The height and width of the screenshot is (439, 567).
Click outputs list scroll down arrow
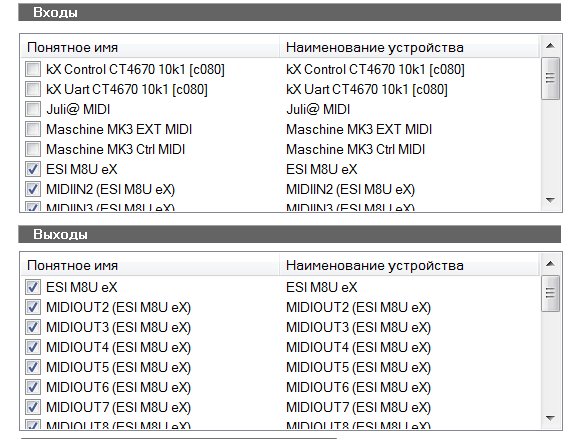550,418
